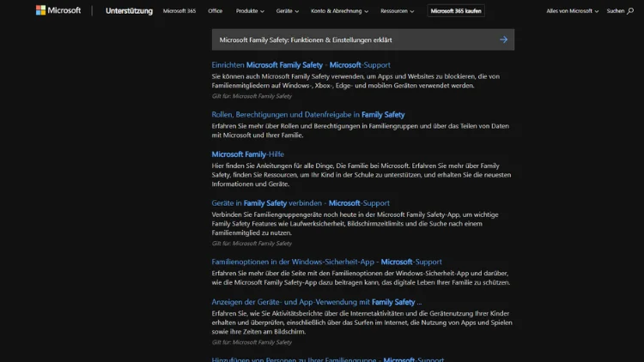
Task: Expand the Geräte dropdown
Action: [287, 11]
